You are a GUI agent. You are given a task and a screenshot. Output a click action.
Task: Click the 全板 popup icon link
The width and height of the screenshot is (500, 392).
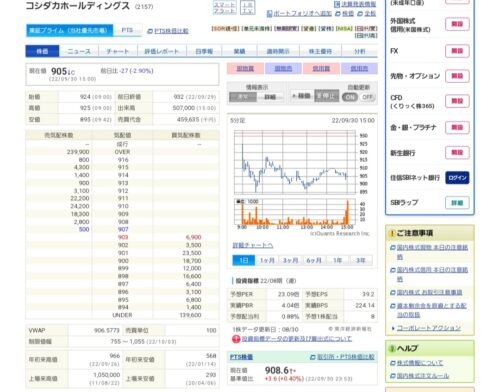pyautogui.click(x=360, y=14)
